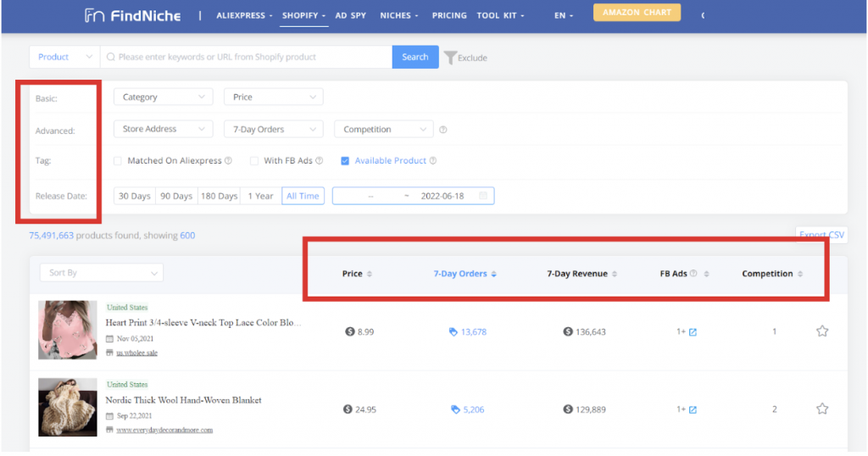
Task: Select 30 Days release date
Action: tap(135, 196)
